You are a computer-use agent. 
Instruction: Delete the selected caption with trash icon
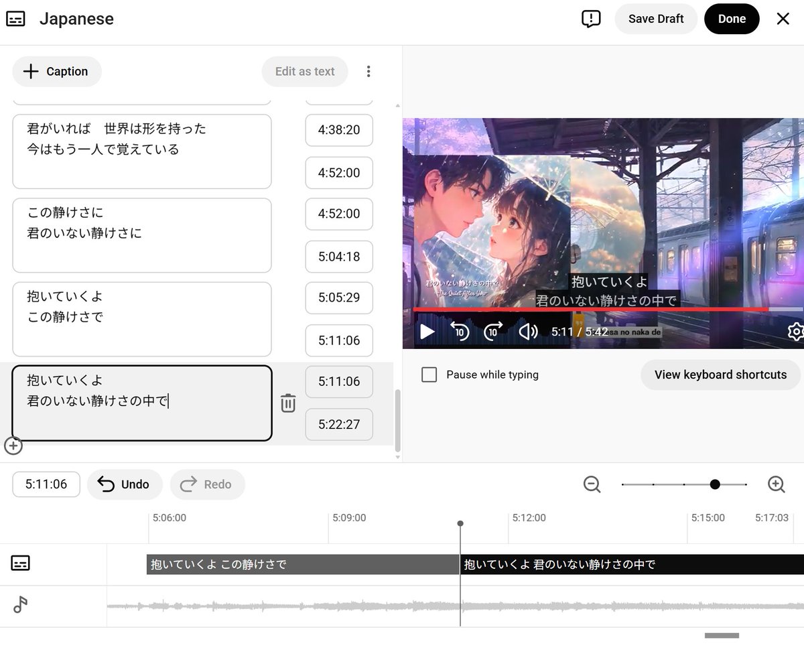click(288, 403)
